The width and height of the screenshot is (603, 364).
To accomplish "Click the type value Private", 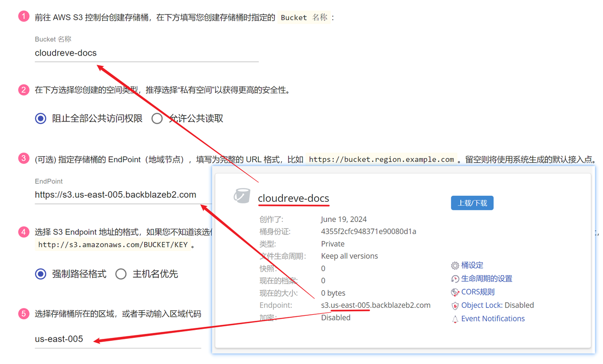I will click(333, 244).
